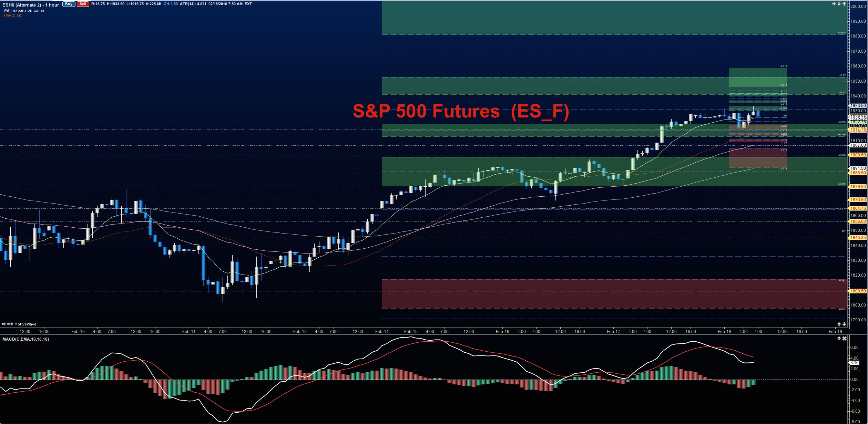The width and height of the screenshot is (868, 424).
Task: Click the Feb-16 date on time axis
Action: (502, 332)
